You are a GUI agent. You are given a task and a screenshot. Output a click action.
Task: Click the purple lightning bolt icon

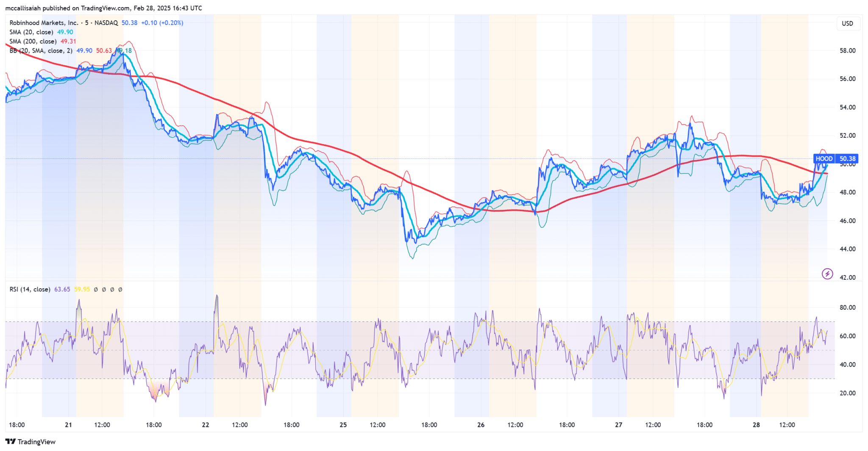click(x=827, y=274)
